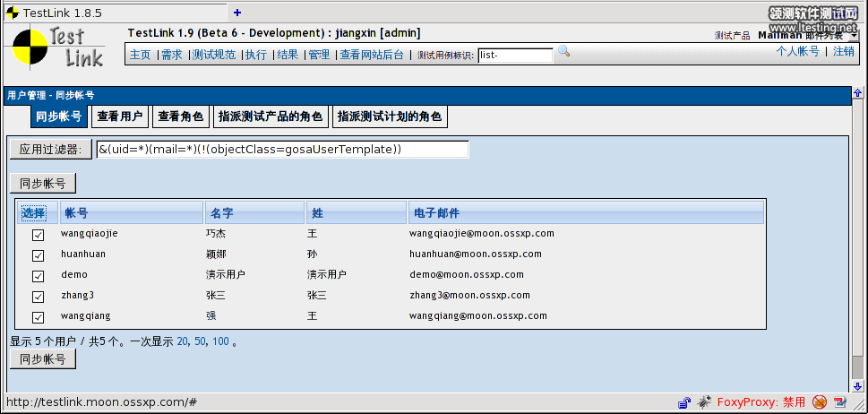Open the 指派测试产品的角色 tab
Screen dimensions: 868x414
tap(271, 116)
